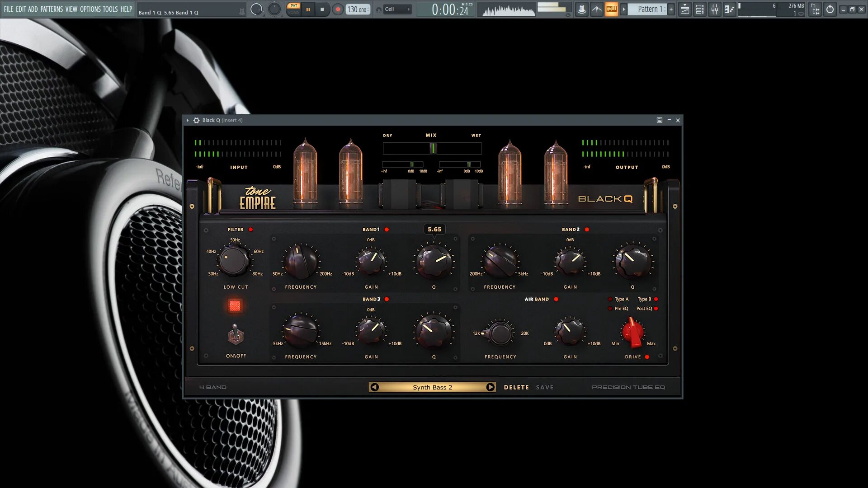
Task: Expand the Black Q plugin menu arrow
Action: tap(187, 120)
